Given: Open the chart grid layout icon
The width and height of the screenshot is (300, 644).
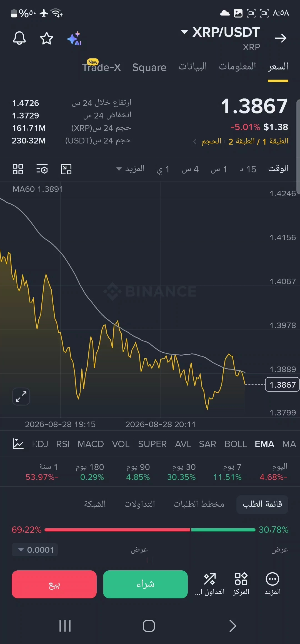Looking at the screenshot, I should (x=18, y=169).
